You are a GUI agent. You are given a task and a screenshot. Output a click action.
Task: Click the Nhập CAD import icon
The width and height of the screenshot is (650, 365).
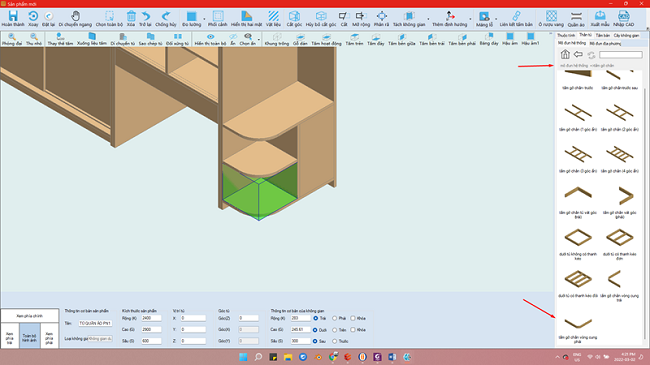click(623, 19)
